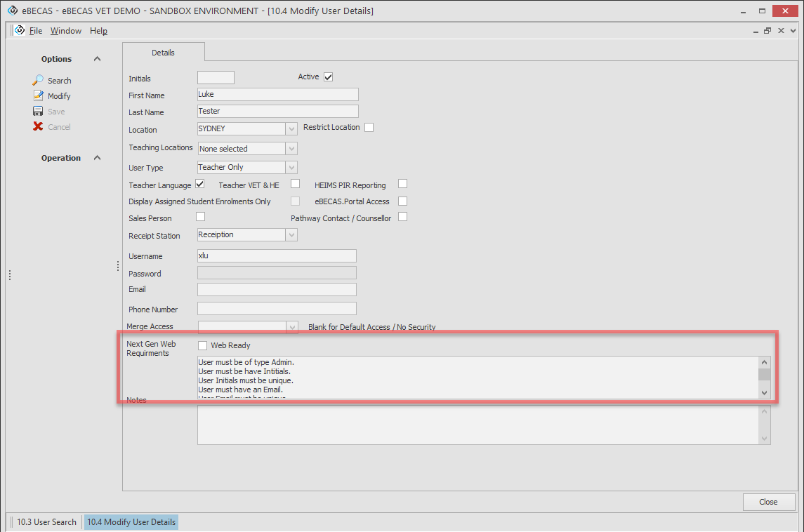
Task: Open the Help menu
Action: click(98, 31)
